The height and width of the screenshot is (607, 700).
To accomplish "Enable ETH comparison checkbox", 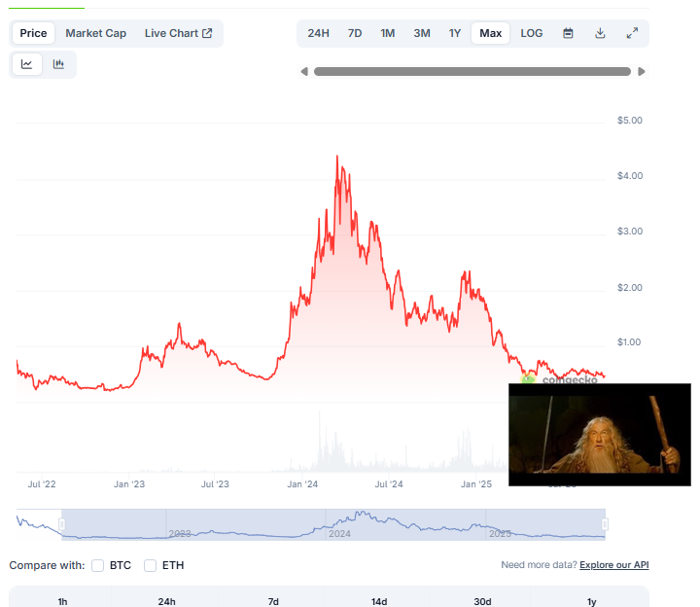I will (151, 565).
